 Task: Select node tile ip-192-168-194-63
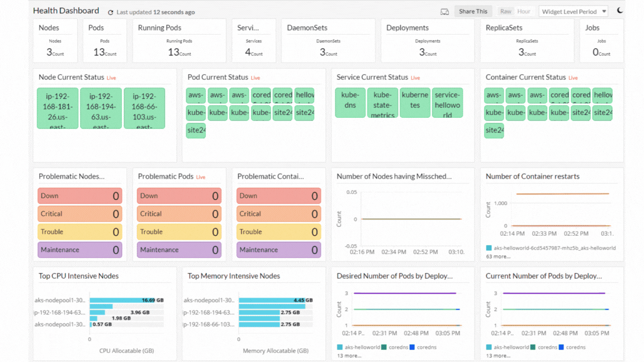101,108
